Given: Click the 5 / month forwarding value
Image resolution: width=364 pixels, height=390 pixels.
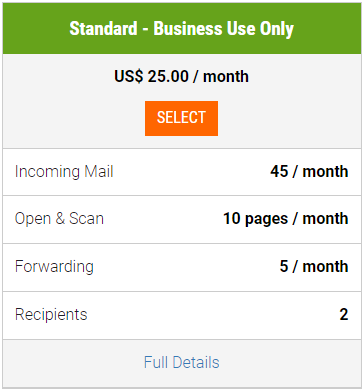Looking at the screenshot, I should click(x=314, y=266).
